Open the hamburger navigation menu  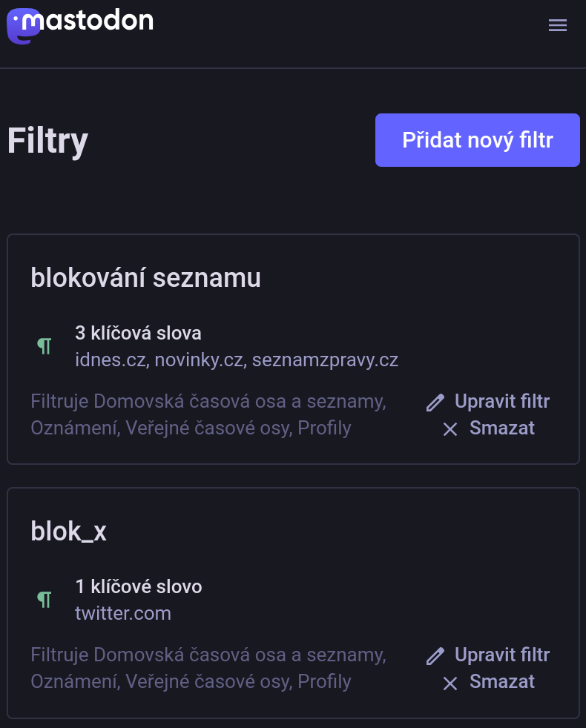[x=557, y=26]
